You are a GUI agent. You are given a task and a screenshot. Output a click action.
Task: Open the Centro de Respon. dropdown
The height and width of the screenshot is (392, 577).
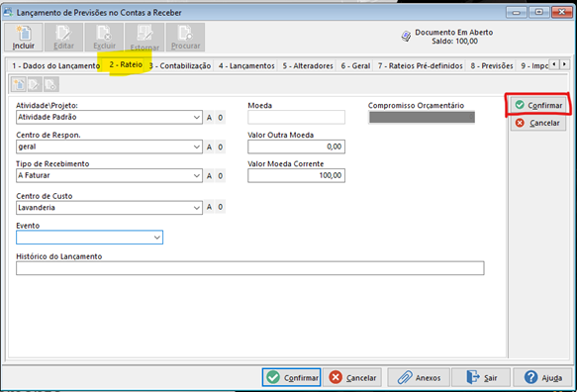click(x=197, y=147)
